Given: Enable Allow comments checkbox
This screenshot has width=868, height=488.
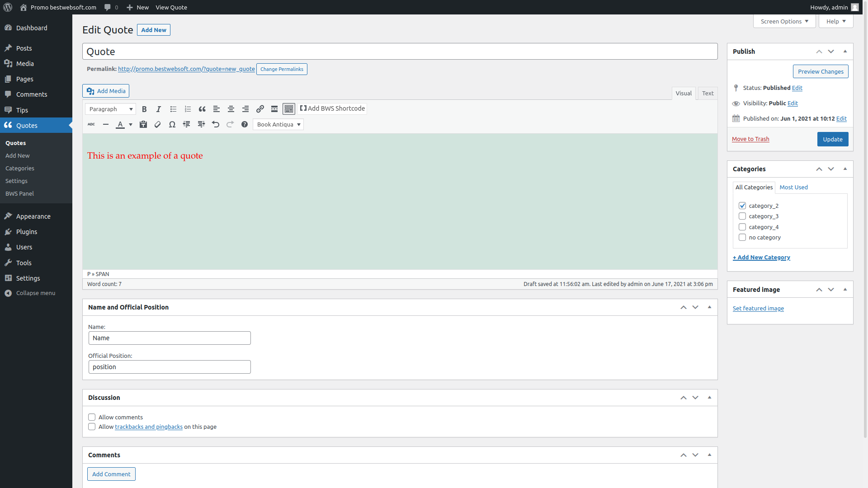Looking at the screenshot, I should 92,417.
